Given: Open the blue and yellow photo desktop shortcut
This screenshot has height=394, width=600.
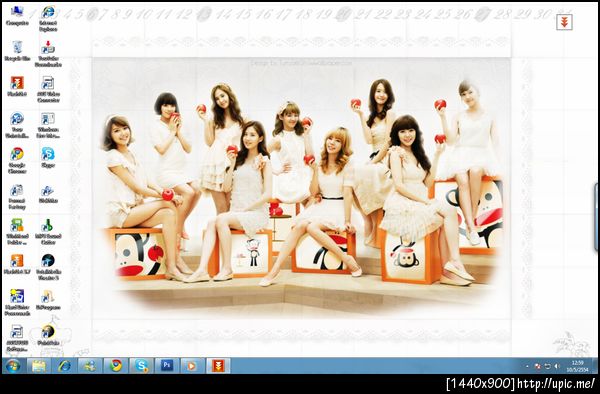Looking at the screenshot, I should 17,302.
